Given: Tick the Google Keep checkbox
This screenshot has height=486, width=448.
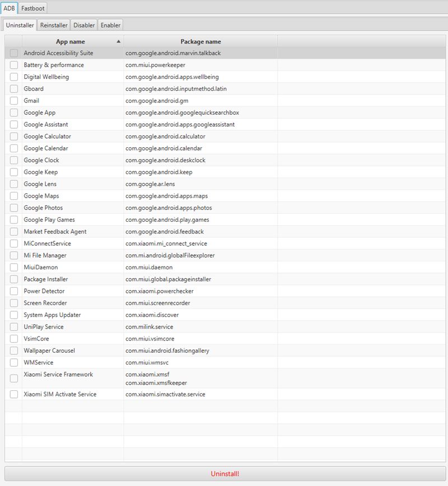Looking at the screenshot, I should tap(14, 172).
